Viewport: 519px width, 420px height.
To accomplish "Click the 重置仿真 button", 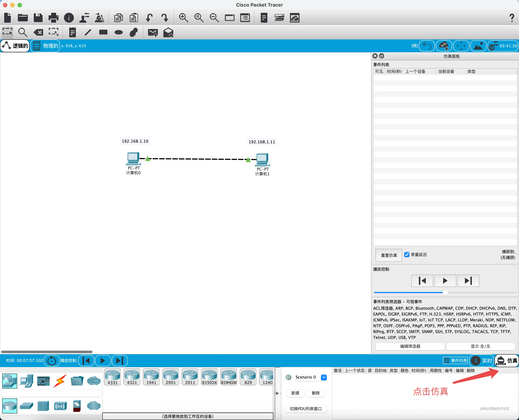I will (389, 255).
